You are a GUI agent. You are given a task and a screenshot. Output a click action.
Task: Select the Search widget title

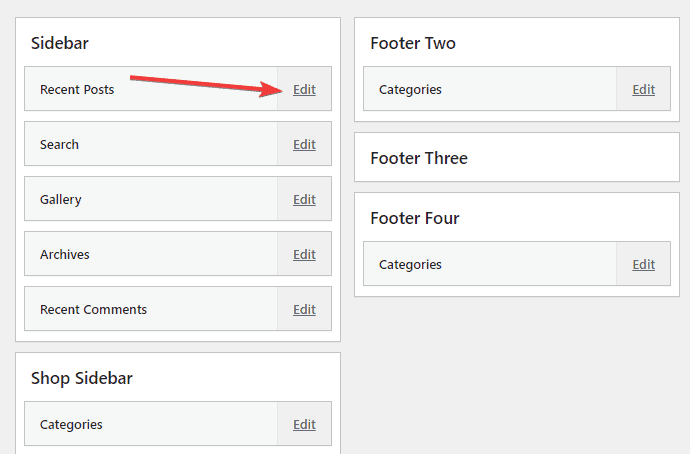click(x=59, y=145)
